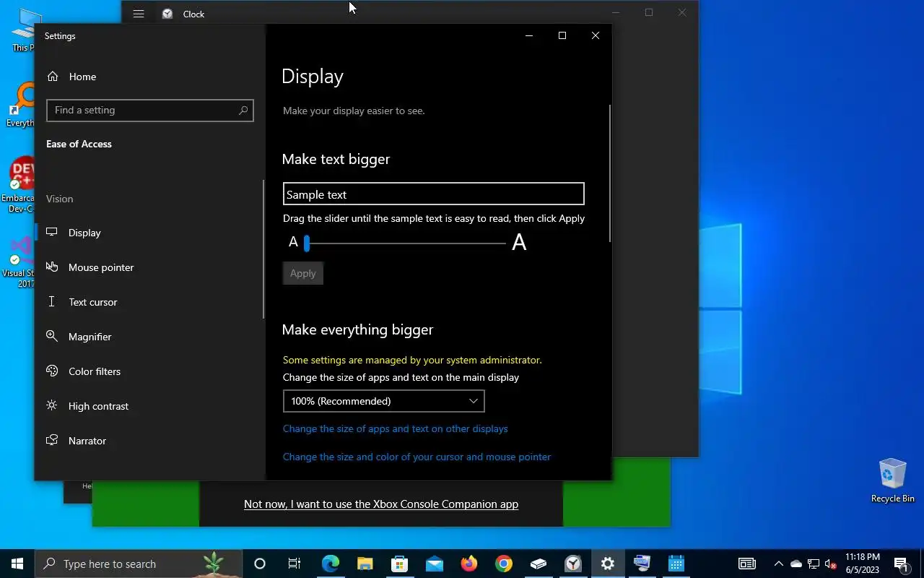
Task: Open the Windows Start menu
Action: 17,564
